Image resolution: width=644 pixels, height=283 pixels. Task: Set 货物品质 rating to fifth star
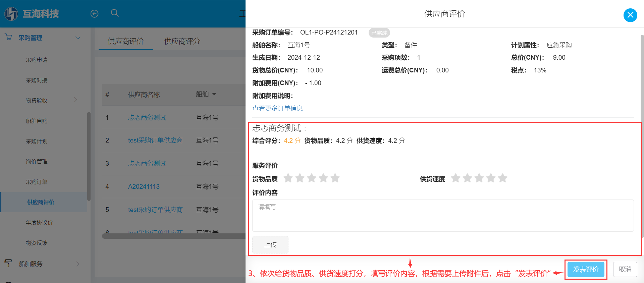coord(335,178)
